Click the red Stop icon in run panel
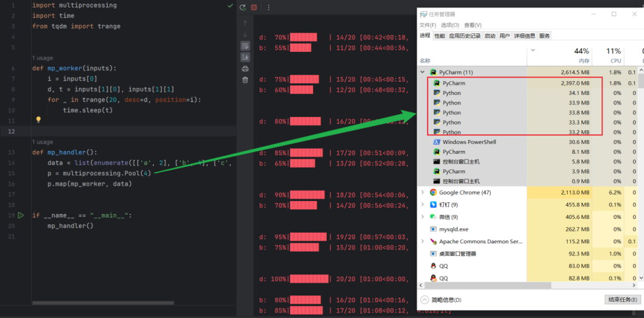644x318 pixels. click(x=254, y=7)
